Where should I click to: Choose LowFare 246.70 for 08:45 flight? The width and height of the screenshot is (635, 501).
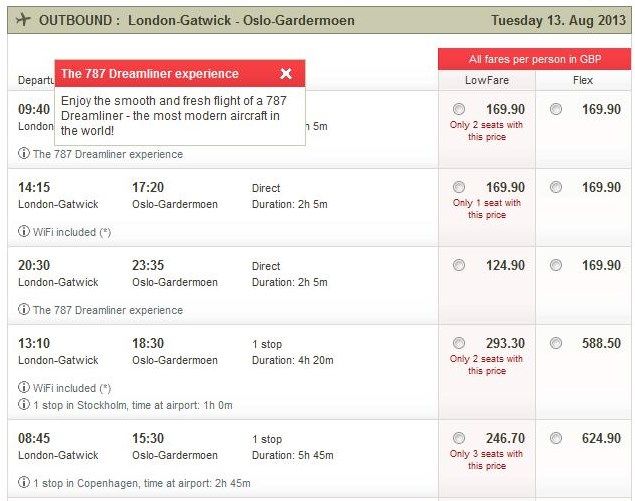pos(459,438)
